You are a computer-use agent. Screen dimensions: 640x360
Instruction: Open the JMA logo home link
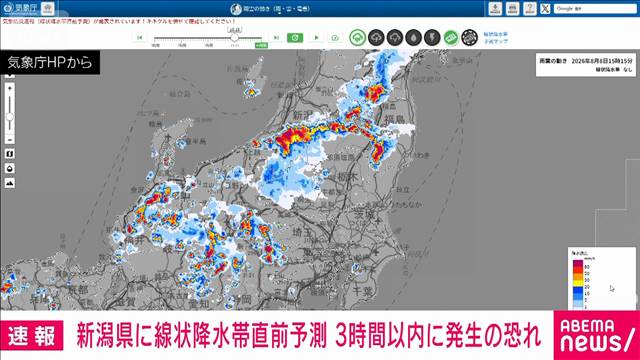[20, 8]
